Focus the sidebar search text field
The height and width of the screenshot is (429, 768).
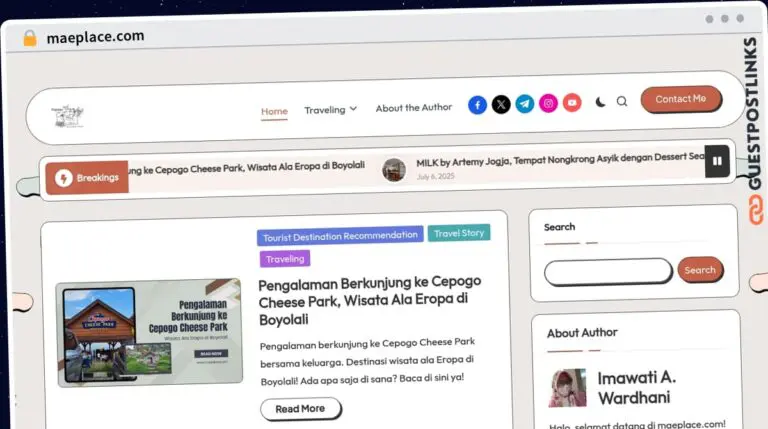[x=607, y=271]
